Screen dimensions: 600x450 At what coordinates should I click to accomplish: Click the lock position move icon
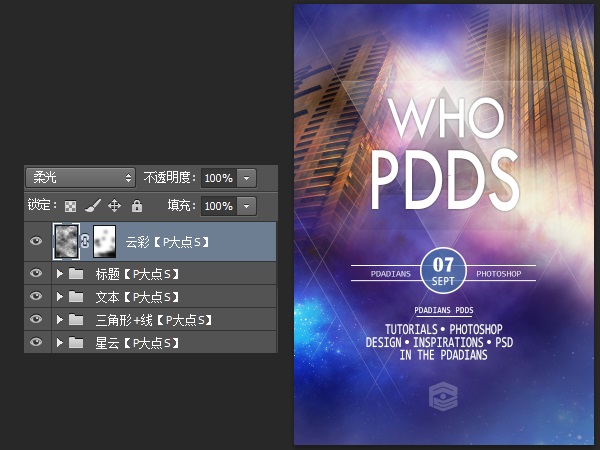click(x=114, y=206)
